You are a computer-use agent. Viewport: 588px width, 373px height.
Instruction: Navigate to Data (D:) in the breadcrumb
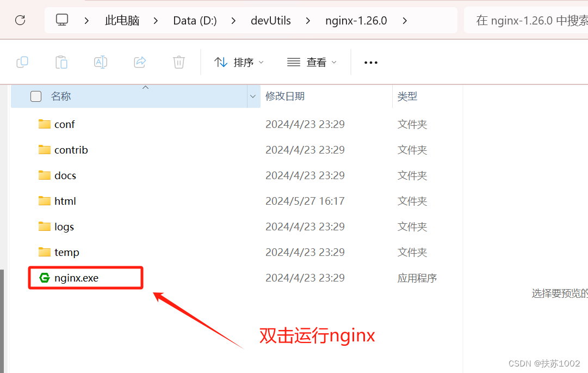pos(195,20)
